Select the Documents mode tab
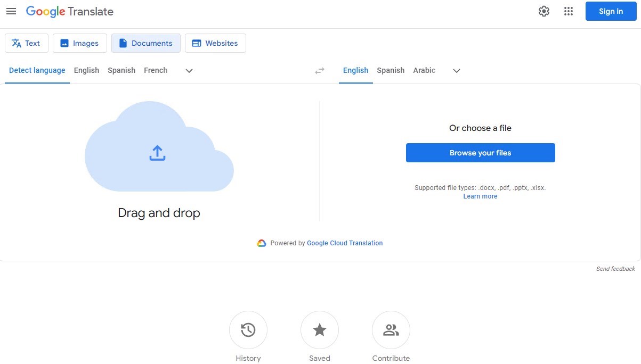The width and height of the screenshot is (641, 364). click(x=146, y=43)
